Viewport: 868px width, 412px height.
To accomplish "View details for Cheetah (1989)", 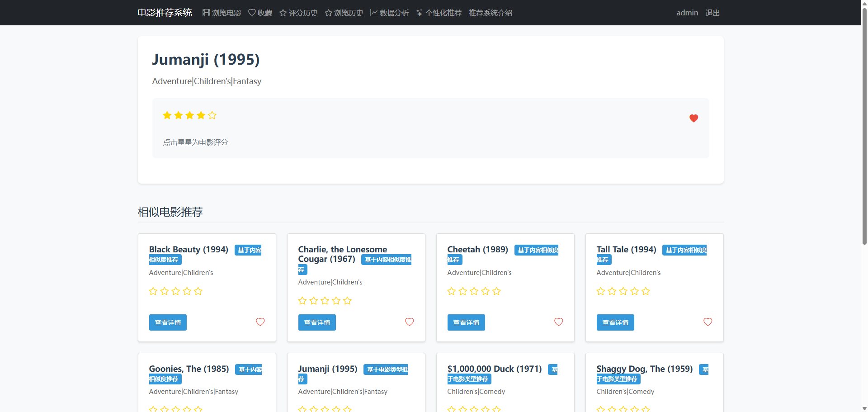I will (x=466, y=322).
